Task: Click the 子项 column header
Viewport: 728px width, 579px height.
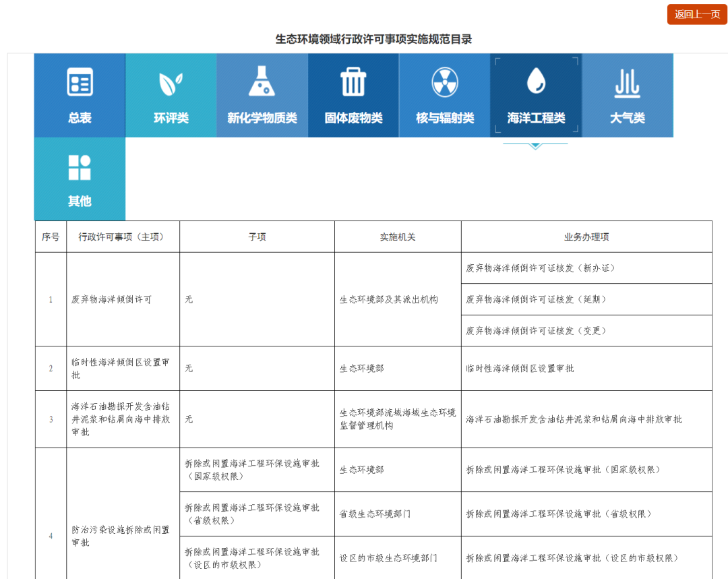Action: pos(257,237)
